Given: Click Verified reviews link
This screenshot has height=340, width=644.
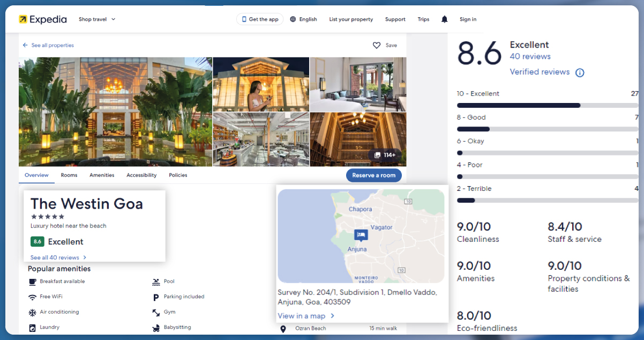Looking at the screenshot, I should [x=540, y=72].
